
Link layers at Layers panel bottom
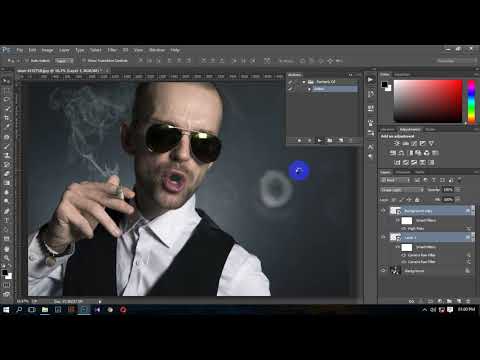pyautogui.click(x=412, y=301)
